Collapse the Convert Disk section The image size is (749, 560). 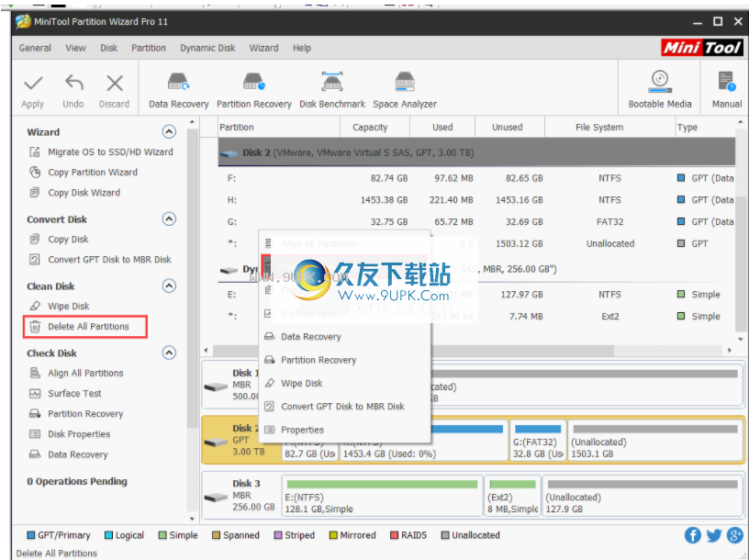point(169,218)
